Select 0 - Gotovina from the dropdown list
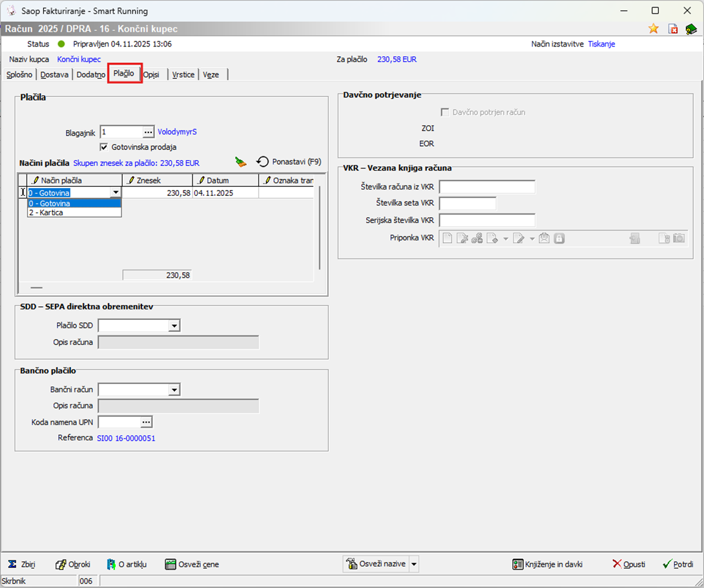Viewport: 704px width, 588px height. pos(74,204)
